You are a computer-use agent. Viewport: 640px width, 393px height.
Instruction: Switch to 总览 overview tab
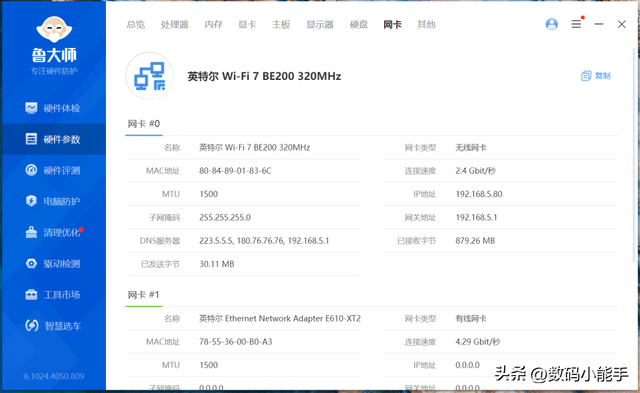point(136,24)
